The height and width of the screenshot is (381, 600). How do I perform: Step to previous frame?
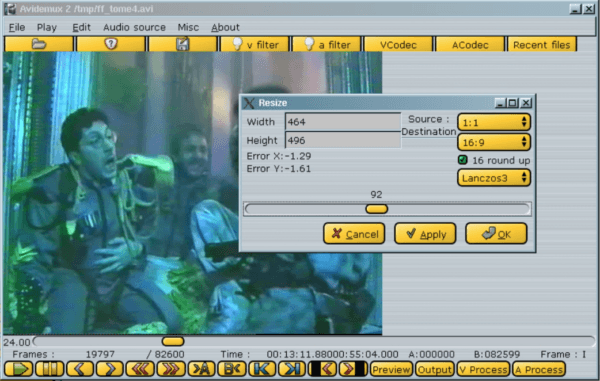click(x=80, y=369)
